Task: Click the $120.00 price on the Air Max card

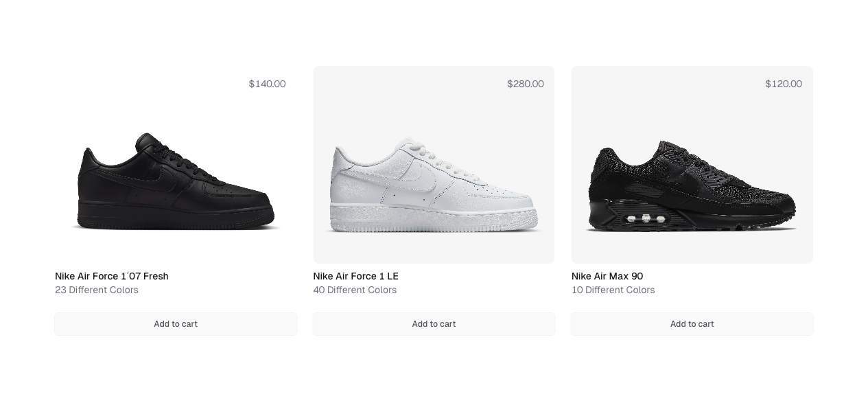Action: click(783, 84)
